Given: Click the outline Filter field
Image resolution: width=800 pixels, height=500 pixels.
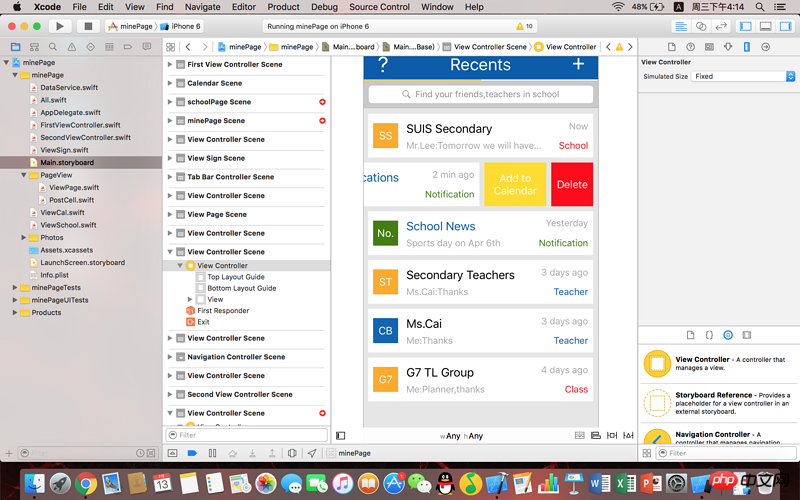Looking at the screenshot, I should coord(246,435).
